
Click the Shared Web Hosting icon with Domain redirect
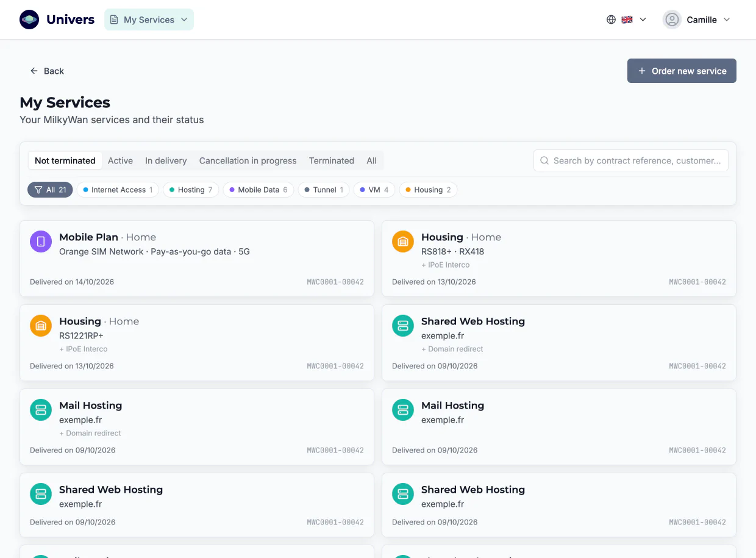[x=403, y=326]
